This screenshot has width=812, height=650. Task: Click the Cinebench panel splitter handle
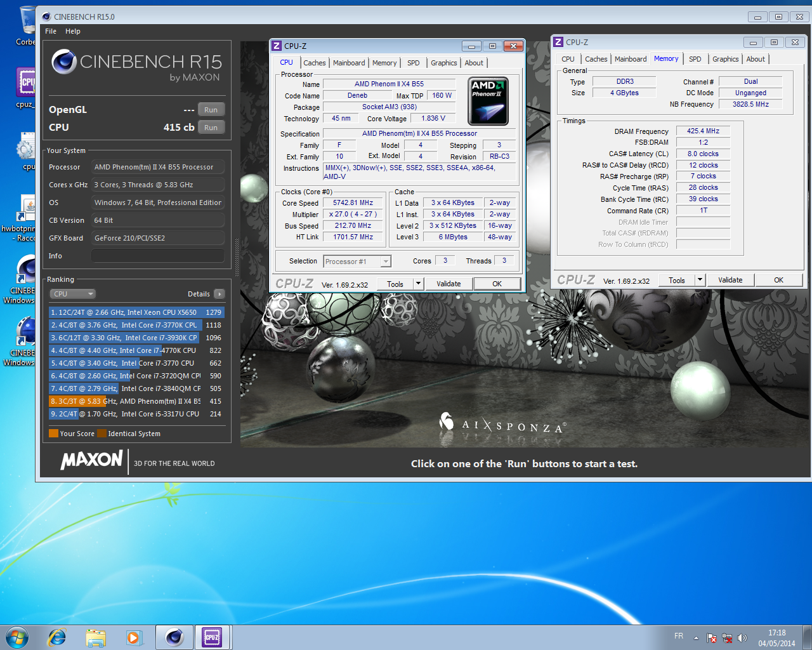pos(237,257)
